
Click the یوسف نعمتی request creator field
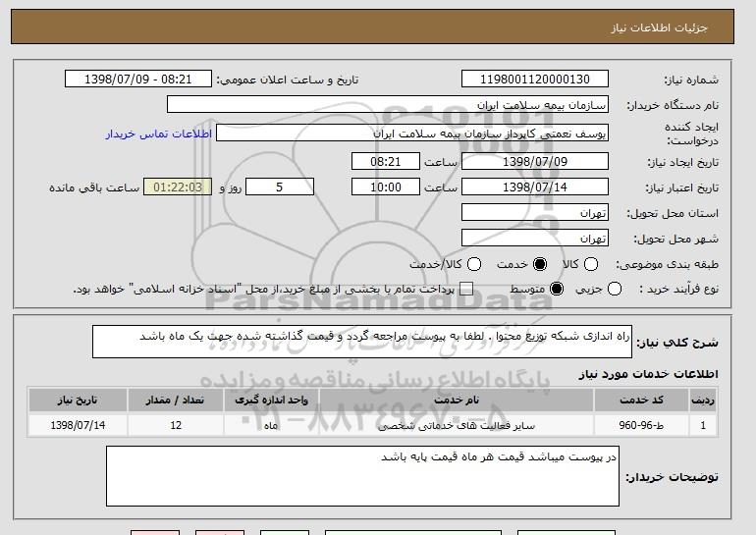(412, 134)
